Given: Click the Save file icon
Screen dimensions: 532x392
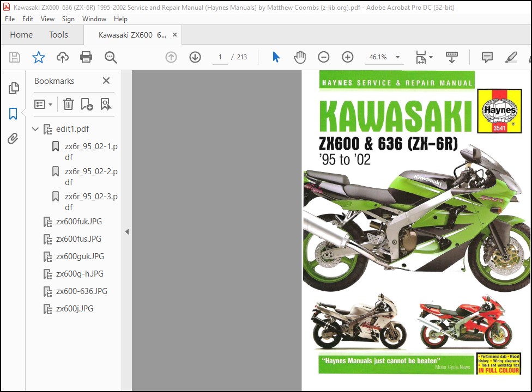Looking at the screenshot, I should [x=15, y=57].
